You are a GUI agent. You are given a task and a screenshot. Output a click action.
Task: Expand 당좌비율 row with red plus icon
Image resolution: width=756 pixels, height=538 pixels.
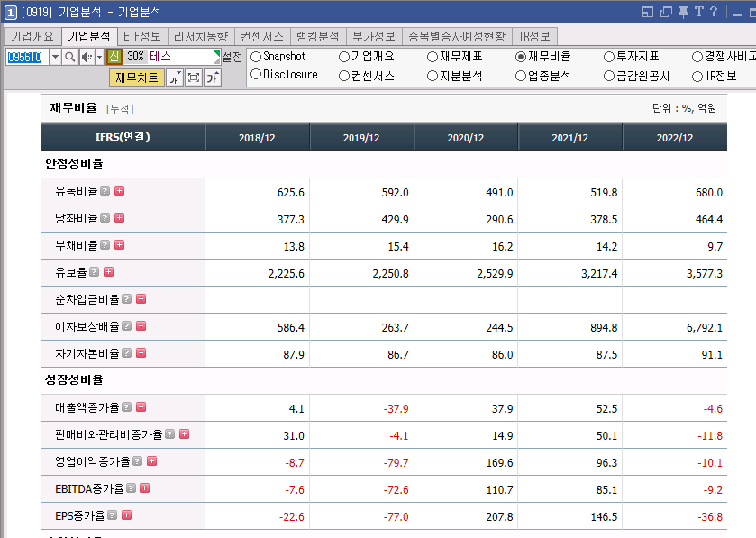pos(119,218)
